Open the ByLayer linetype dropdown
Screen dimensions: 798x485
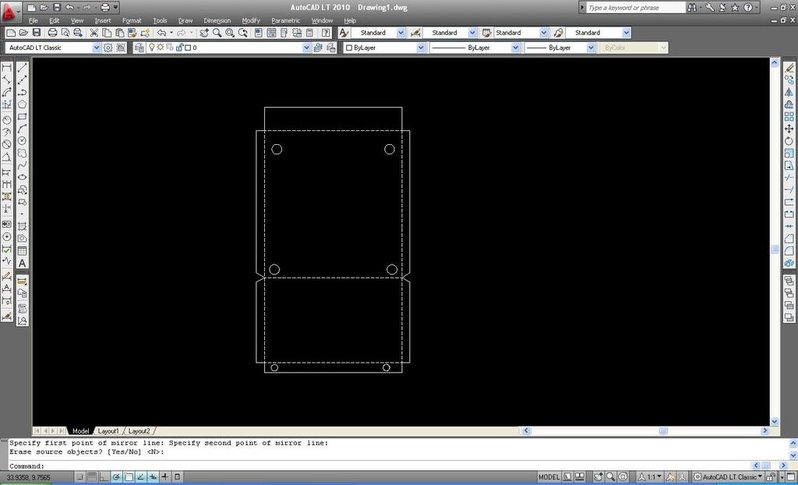(x=516, y=48)
